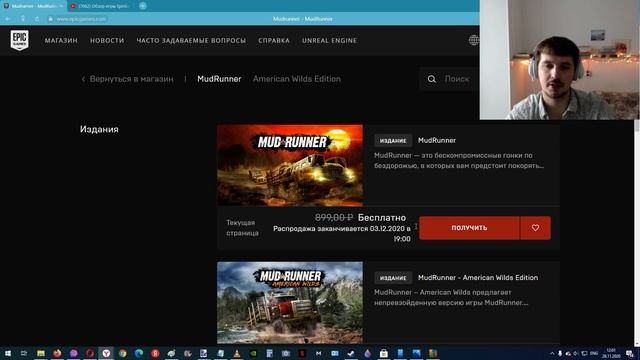Open the UNREAL ENGINE menu item
The height and width of the screenshot is (360, 640).
pos(329,40)
